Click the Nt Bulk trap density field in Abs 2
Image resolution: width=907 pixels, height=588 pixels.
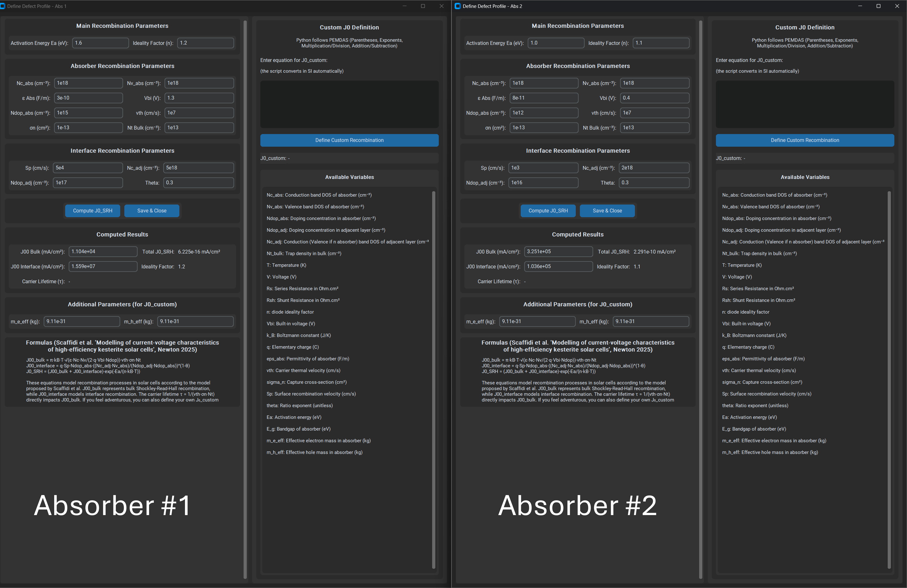(654, 128)
